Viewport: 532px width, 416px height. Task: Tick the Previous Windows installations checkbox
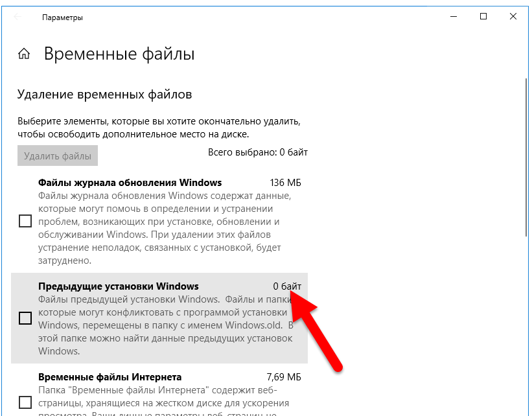25,318
